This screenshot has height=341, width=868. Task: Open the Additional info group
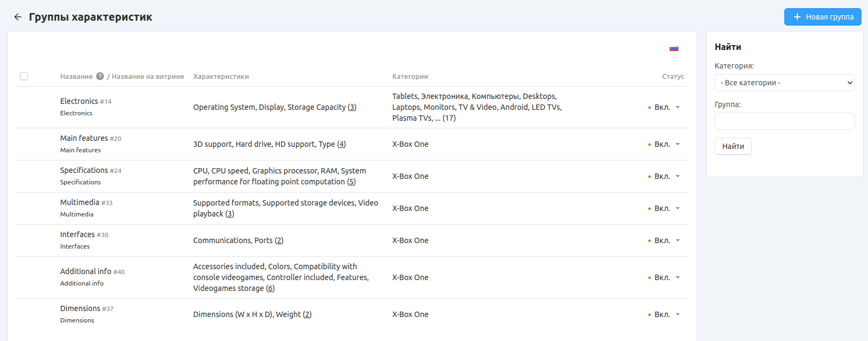coord(85,271)
